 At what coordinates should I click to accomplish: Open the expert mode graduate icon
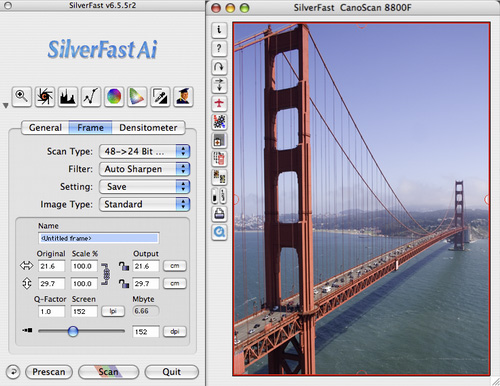pos(183,97)
